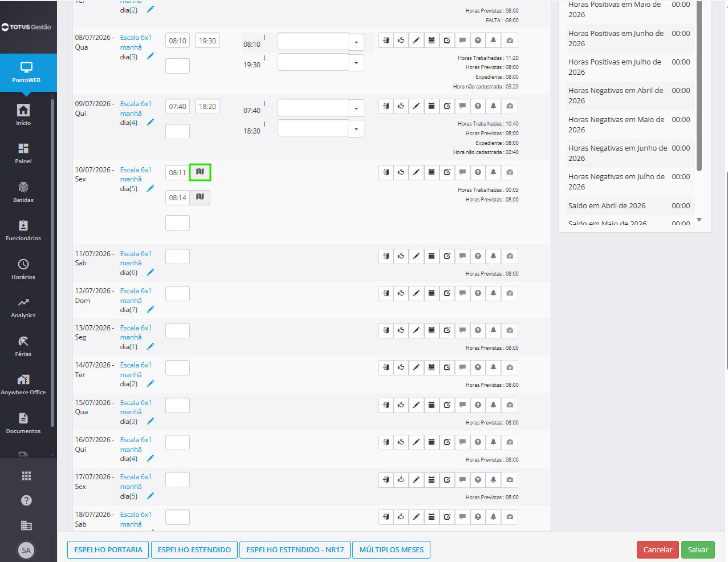Open the MÚLTIPLOS MESES view
This screenshot has width=728, height=562.
[392, 550]
